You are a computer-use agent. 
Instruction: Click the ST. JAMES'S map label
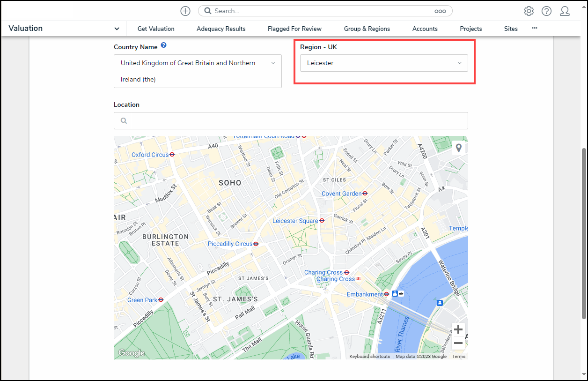click(235, 299)
